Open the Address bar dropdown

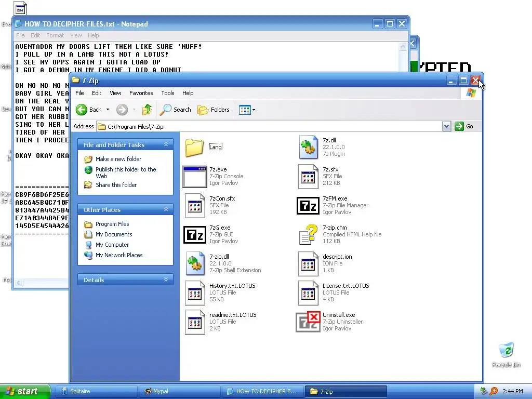pyautogui.click(x=446, y=127)
